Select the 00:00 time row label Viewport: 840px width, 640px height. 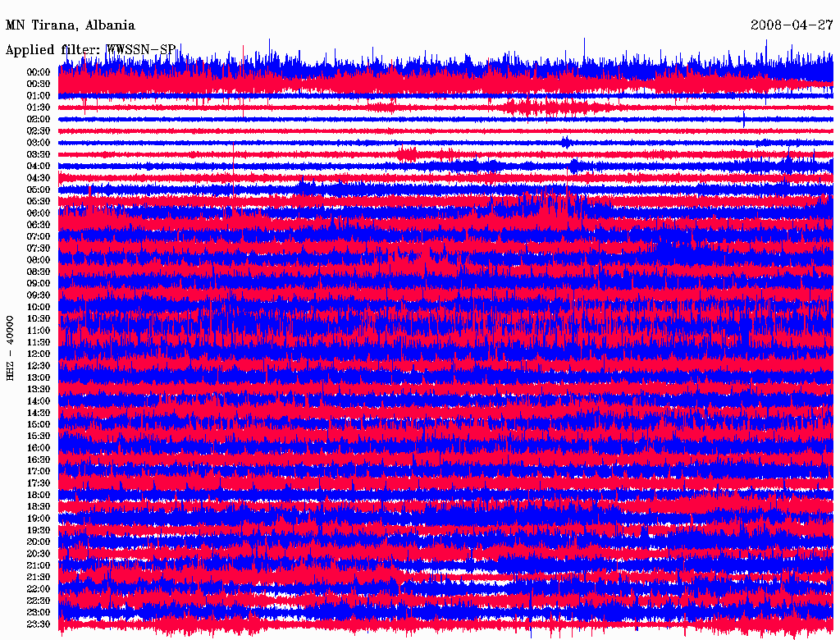(x=39, y=72)
